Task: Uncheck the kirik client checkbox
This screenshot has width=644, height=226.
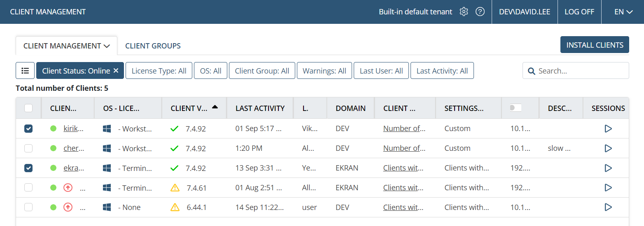Action: [x=28, y=129]
